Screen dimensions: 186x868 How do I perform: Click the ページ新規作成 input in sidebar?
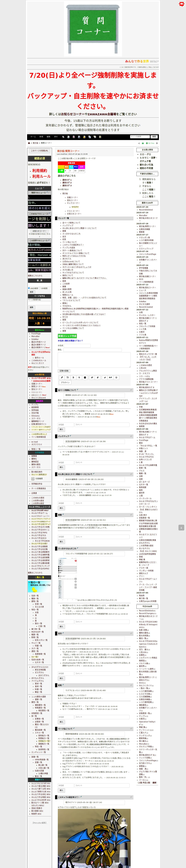coord(40,303)
